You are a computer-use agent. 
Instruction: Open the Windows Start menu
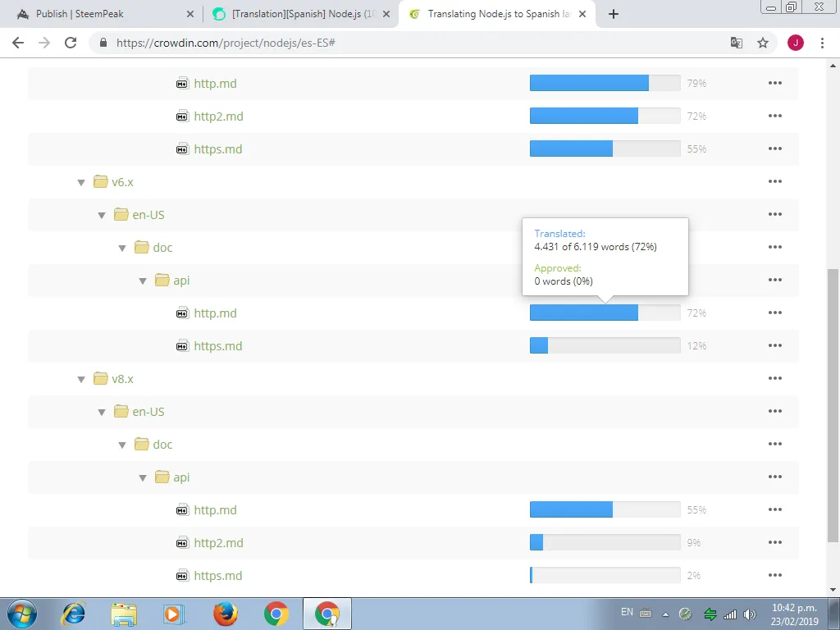(x=22, y=614)
